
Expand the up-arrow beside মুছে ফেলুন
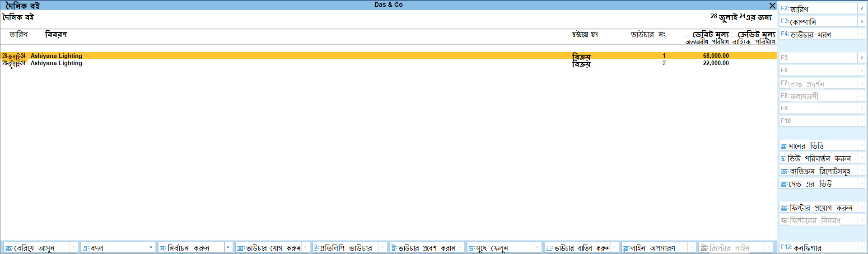(537, 248)
